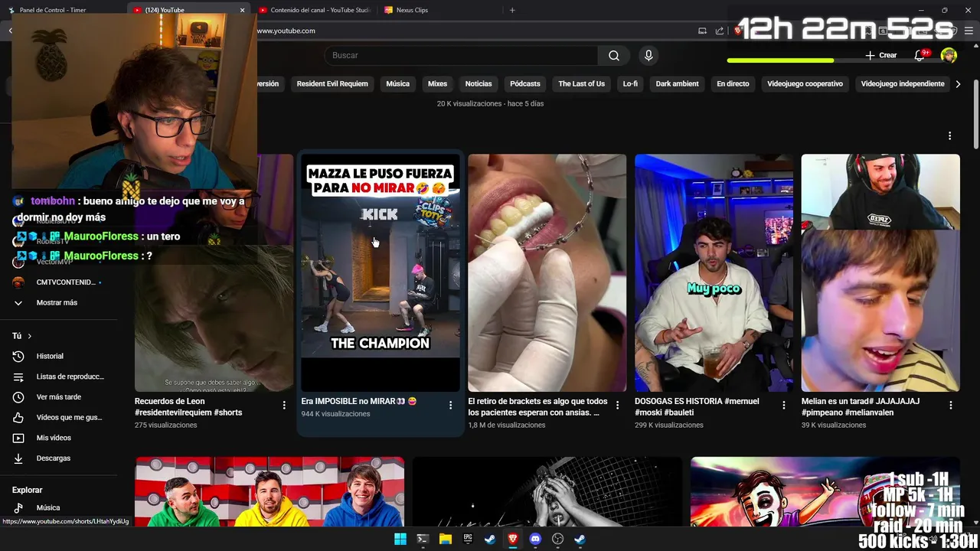Select the Música filter chip
This screenshot has width=980, height=551.
[397, 84]
